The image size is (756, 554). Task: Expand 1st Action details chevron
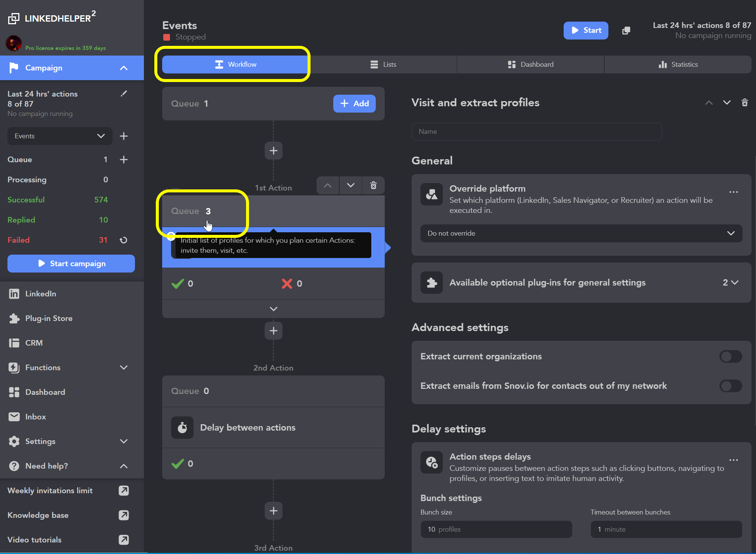point(274,309)
